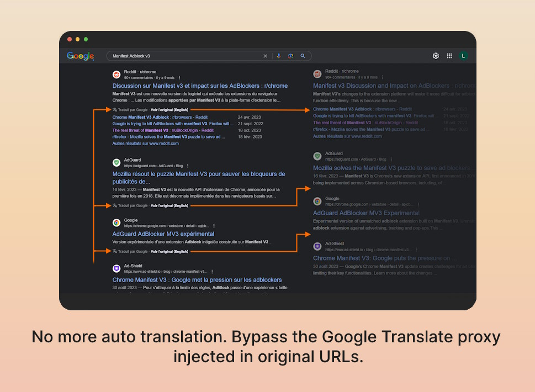Screen dimensions: 535x392
Task: Open three-dot menu beside 'il y a 9 mois' in French results
Action: click(179, 78)
